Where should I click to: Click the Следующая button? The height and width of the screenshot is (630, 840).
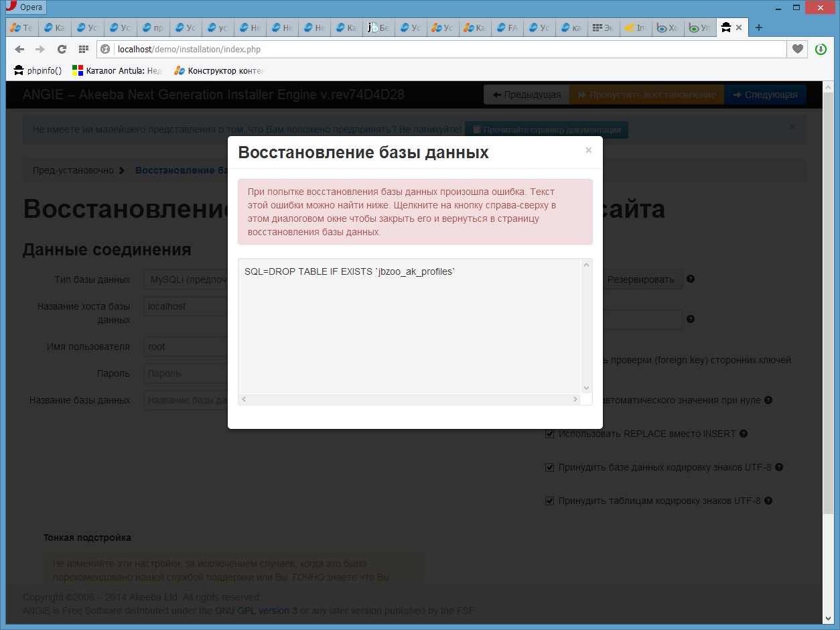765,94
